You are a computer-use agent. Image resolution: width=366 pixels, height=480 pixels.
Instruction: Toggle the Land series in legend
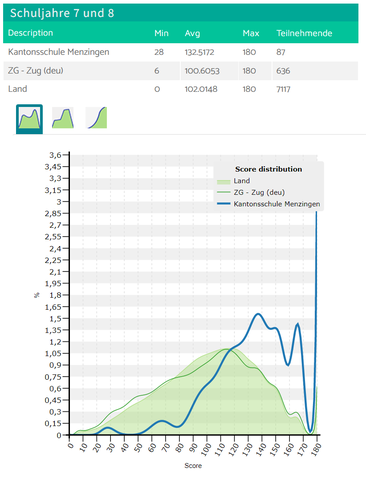click(x=242, y=181)
